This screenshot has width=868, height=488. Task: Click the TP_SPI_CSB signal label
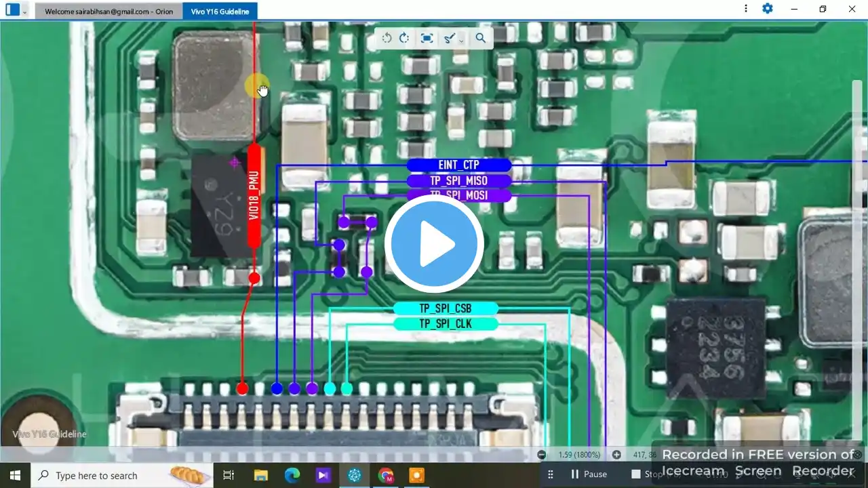click(x=446, y=308)
